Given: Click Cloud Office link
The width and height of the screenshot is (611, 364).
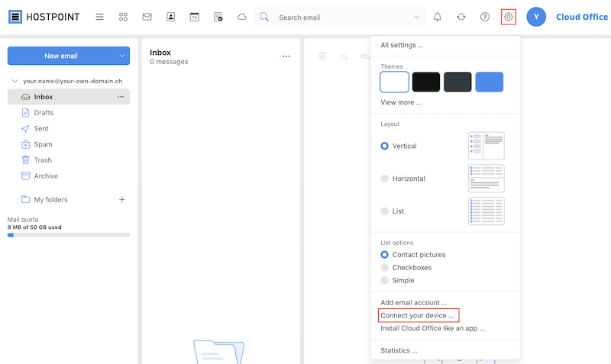Looking at the screenshot, I should (x=581, y=17).
